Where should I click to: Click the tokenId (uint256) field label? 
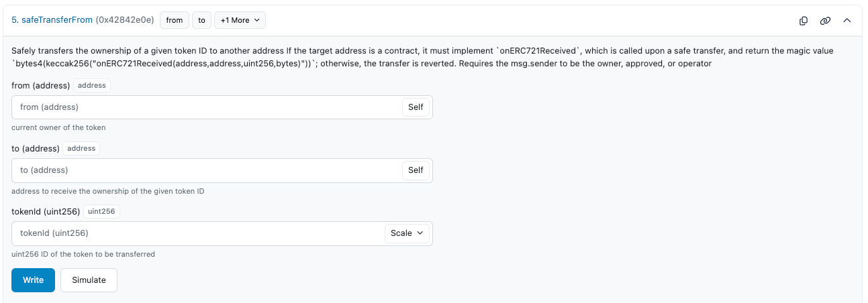[46, 212]
